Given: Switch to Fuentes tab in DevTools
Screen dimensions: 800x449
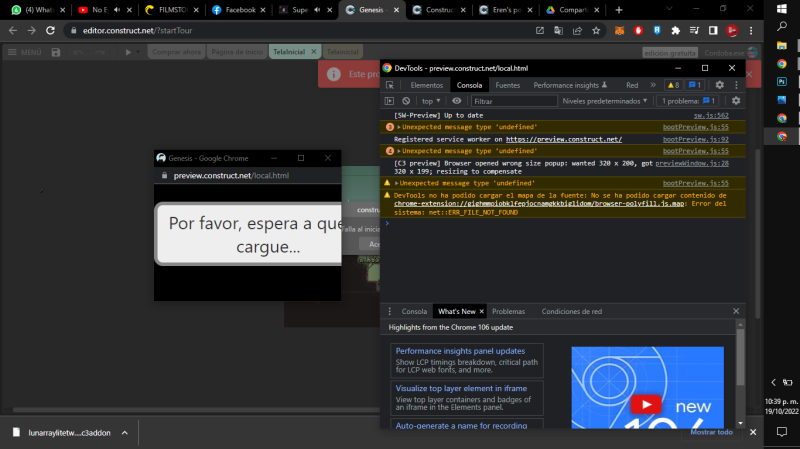Looking at the screenshot, I should 508,85.
